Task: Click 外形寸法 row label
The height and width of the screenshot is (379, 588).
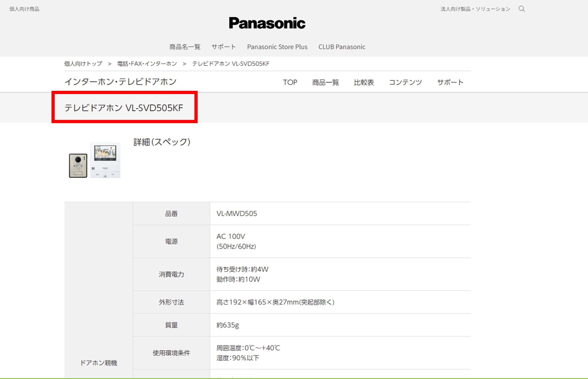Action: pyautogui.click(x=171, y=302)
